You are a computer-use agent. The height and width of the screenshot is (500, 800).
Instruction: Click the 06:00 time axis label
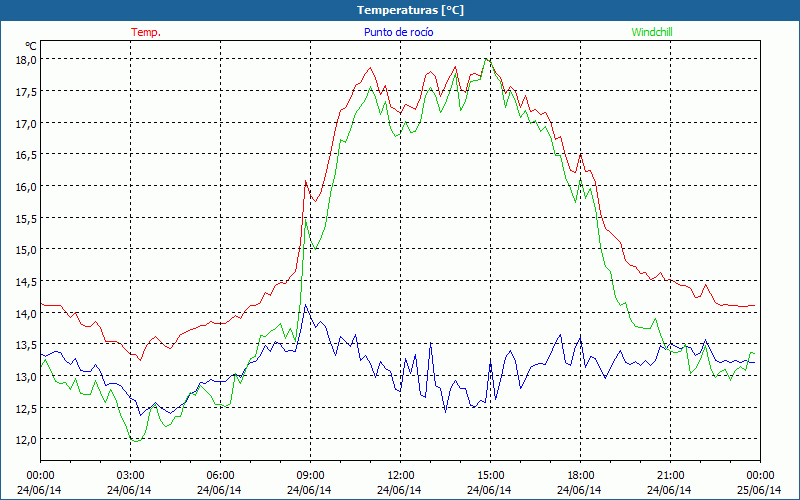point(220,476)
